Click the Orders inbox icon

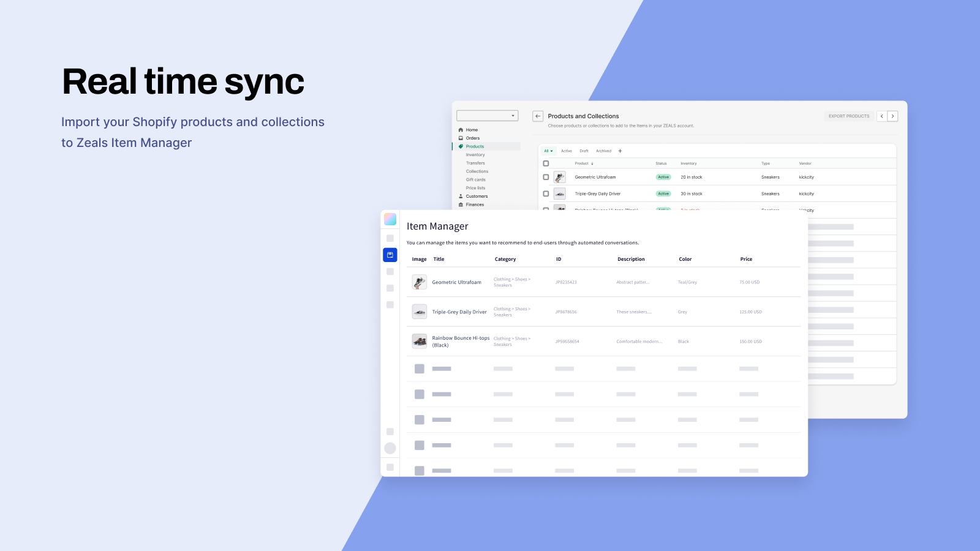point(461,138)
